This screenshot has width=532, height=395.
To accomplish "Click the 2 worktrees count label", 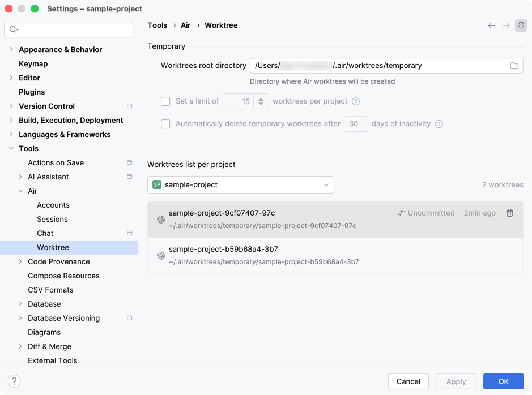I will 503,184.
